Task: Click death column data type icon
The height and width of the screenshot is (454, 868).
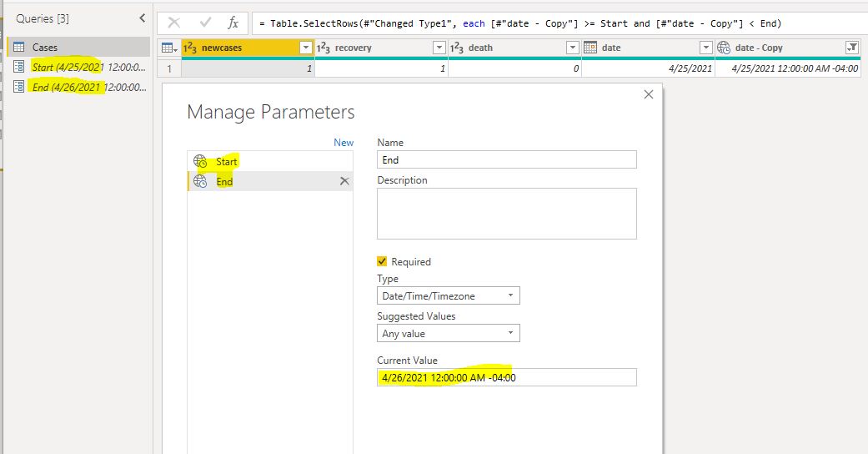Action: (x=457, y=48)
